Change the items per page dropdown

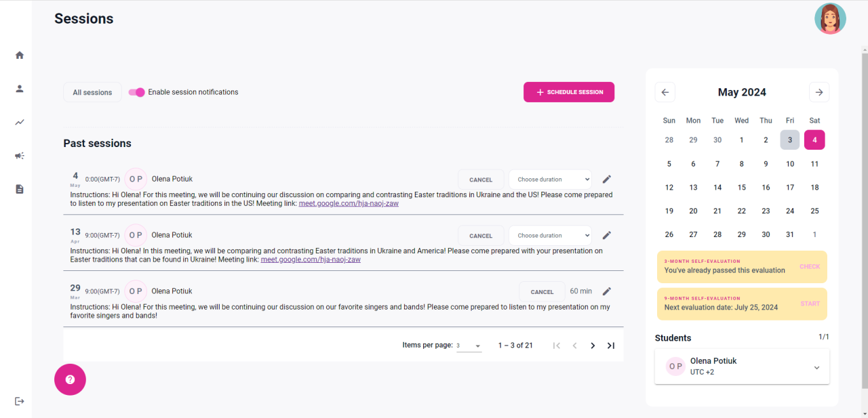click(469, 346)
